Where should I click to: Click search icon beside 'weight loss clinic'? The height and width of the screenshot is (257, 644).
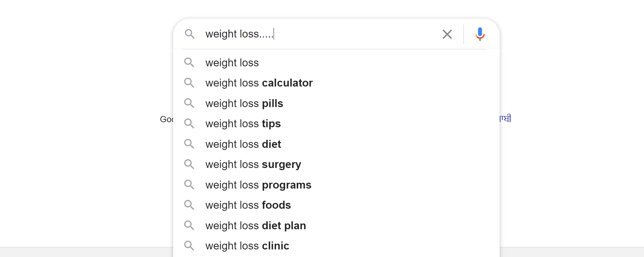pyautogui.click(x=189, y=246)
